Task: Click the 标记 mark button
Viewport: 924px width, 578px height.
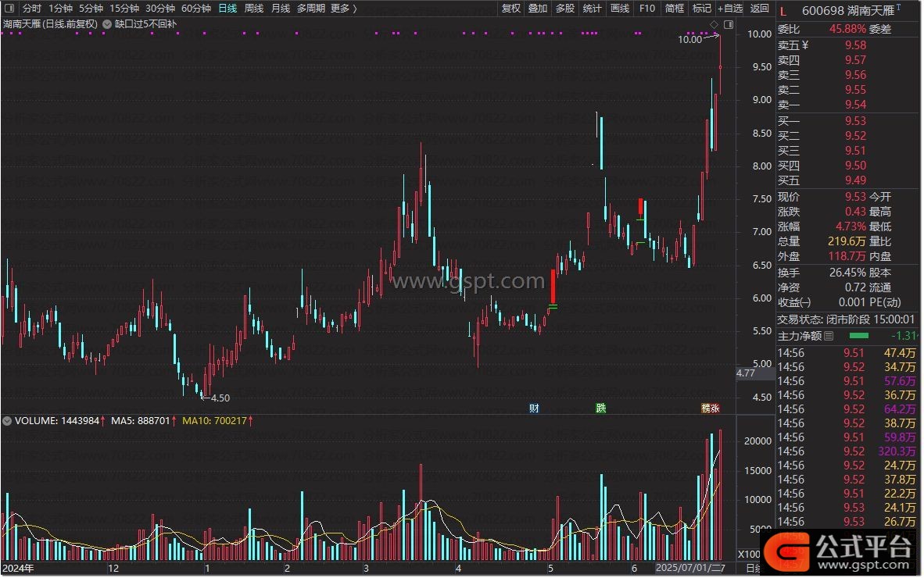Action: tap(702, 9)
